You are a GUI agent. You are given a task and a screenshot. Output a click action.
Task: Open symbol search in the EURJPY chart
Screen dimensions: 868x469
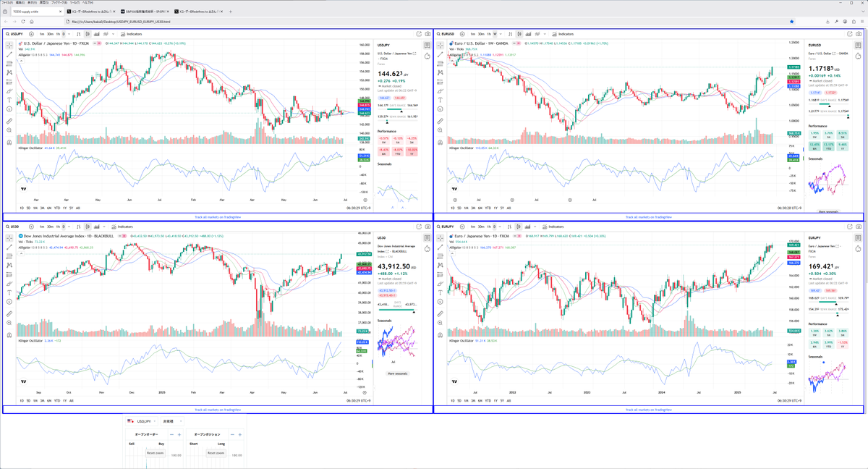point(446,227)
